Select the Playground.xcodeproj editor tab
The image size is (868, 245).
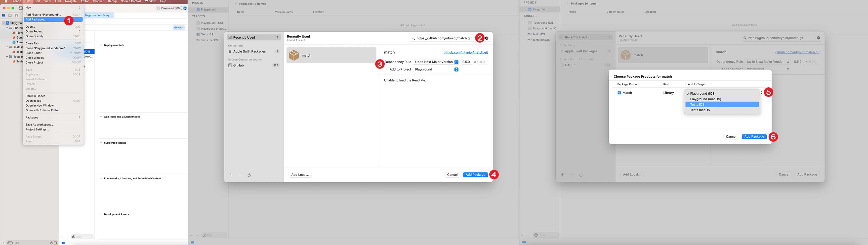point(97,15)
